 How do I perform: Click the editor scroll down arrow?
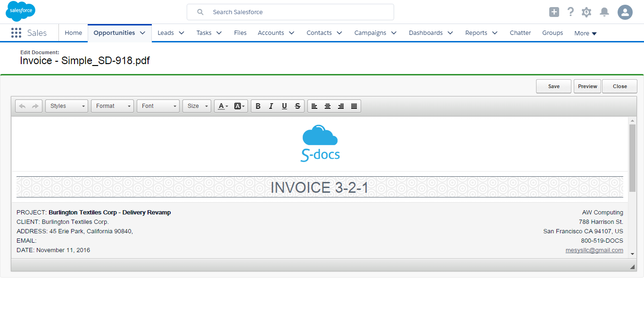[632, 254]
